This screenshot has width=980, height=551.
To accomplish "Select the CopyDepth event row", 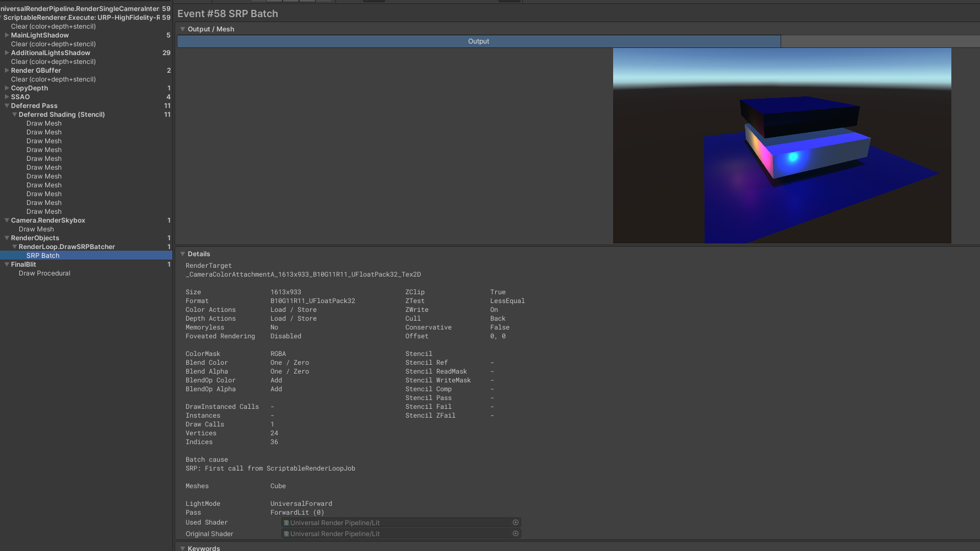I will point(30,88).
